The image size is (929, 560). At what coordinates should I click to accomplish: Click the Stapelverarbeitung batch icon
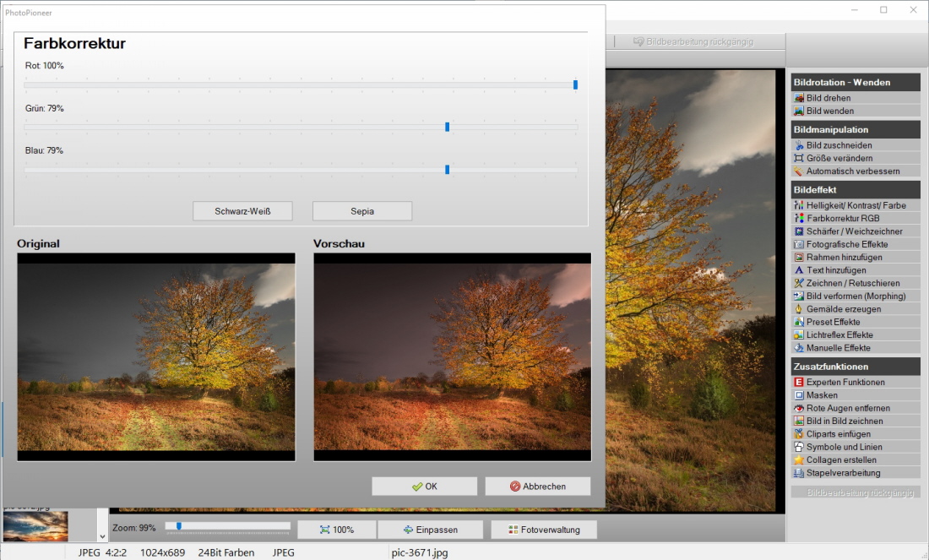pyautogui.click(x=799, y=473)
